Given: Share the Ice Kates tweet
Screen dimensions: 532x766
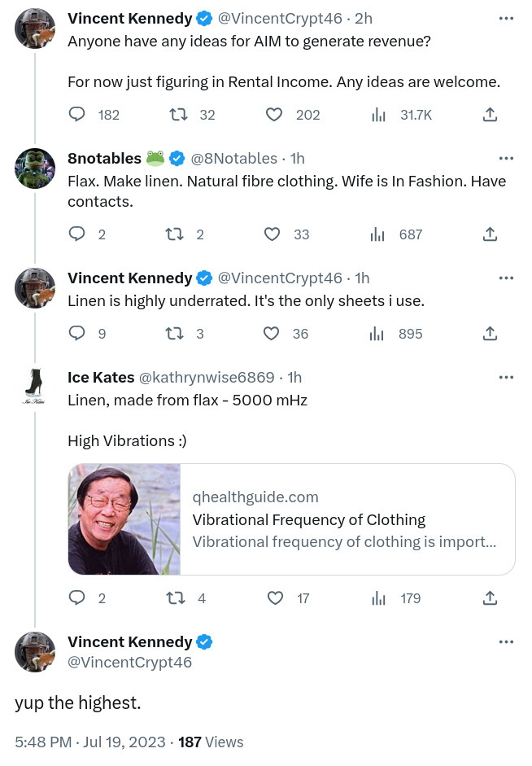Looking at the screenshot, I should 490,598.
